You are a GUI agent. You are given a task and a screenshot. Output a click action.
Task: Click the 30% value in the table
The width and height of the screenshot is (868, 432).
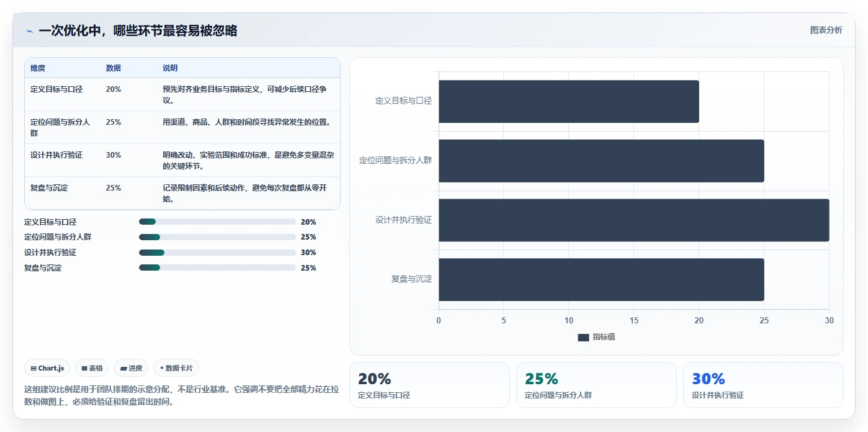[x=114, y=155]
